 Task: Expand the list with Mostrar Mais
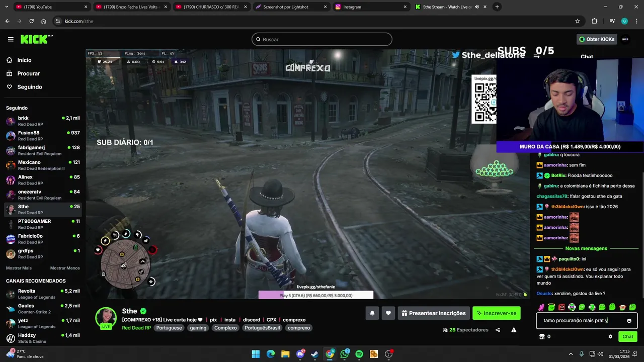click(19, 268)
